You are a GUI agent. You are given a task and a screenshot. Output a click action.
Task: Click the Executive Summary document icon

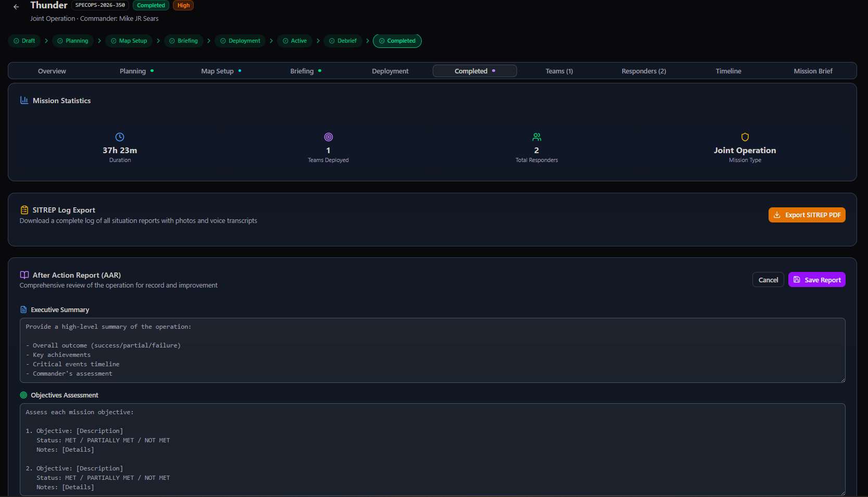coord(23,309)
